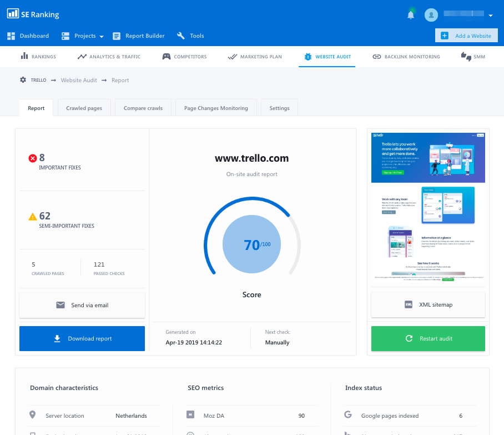The width and height of the screenshot is (504, 435).
Task: Click the Tools wrench icon
Action: tap(181, 36)
